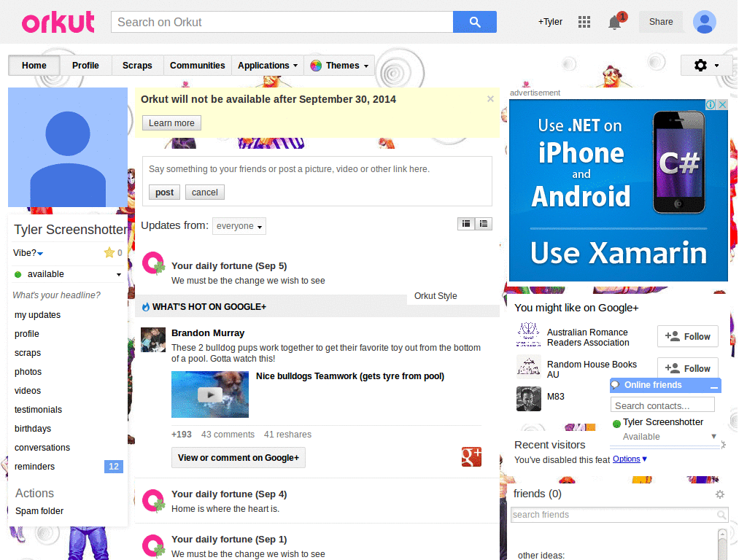Expand the Vibe dropdown arrow

point(40,253)
